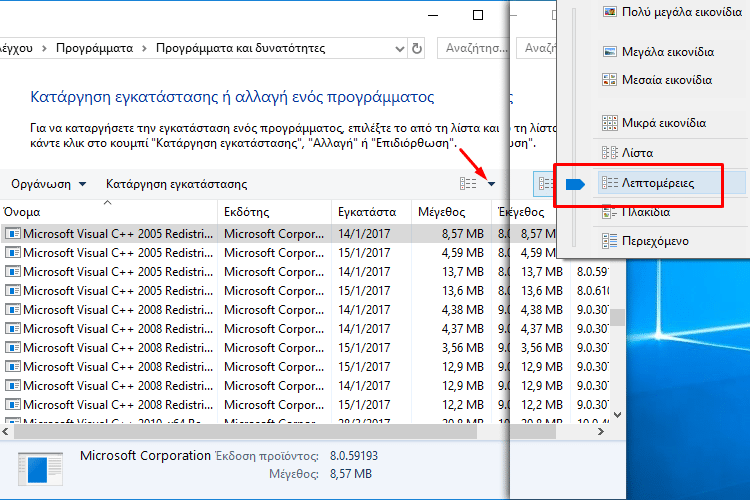Open the view options dropdown arrow

click(x=491, y=184)
